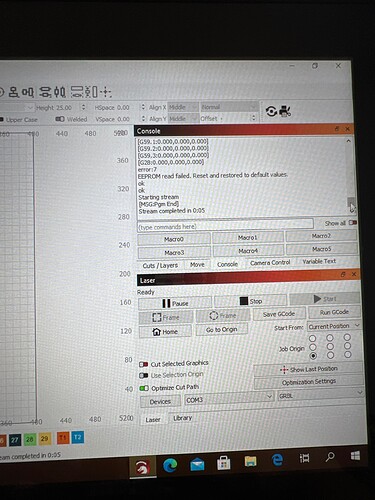375x500 pixels.
Task: Click the camera capture icon in toolbar
Action: pyautogui.click(x=285, y=111)
